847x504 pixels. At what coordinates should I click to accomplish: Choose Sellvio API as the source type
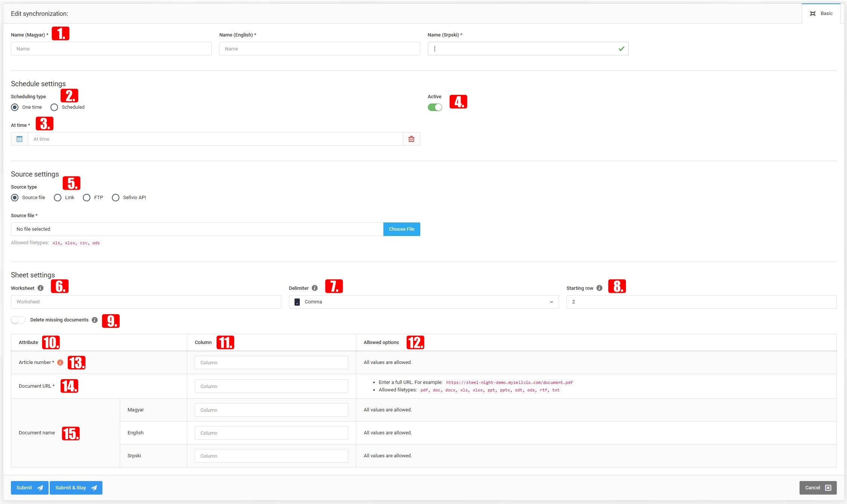[116, 198]
